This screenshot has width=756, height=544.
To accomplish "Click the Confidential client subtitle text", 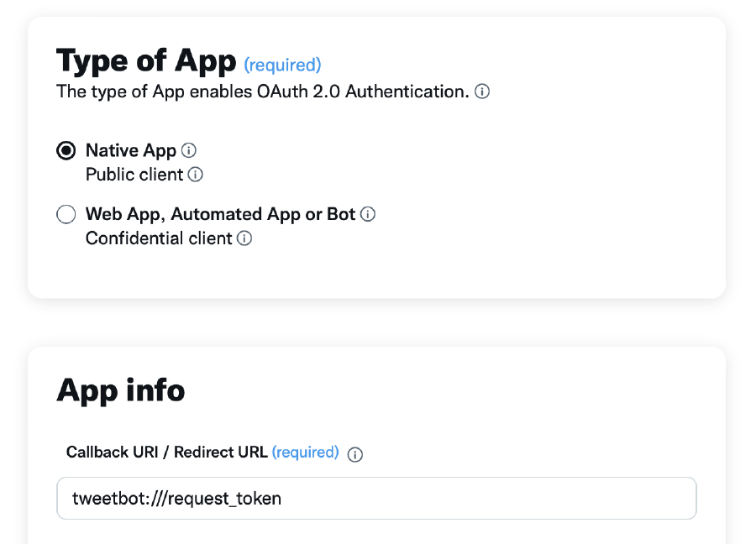I will pos(159,238).
